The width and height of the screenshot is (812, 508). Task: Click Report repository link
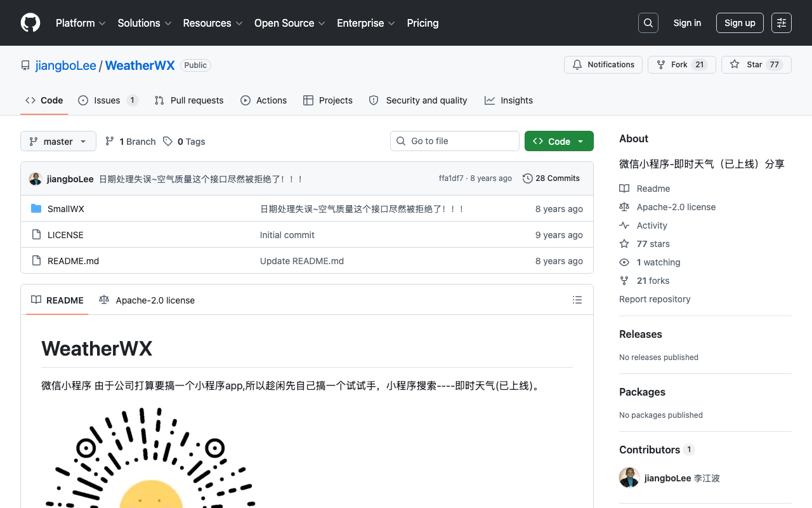coord(655,299)
